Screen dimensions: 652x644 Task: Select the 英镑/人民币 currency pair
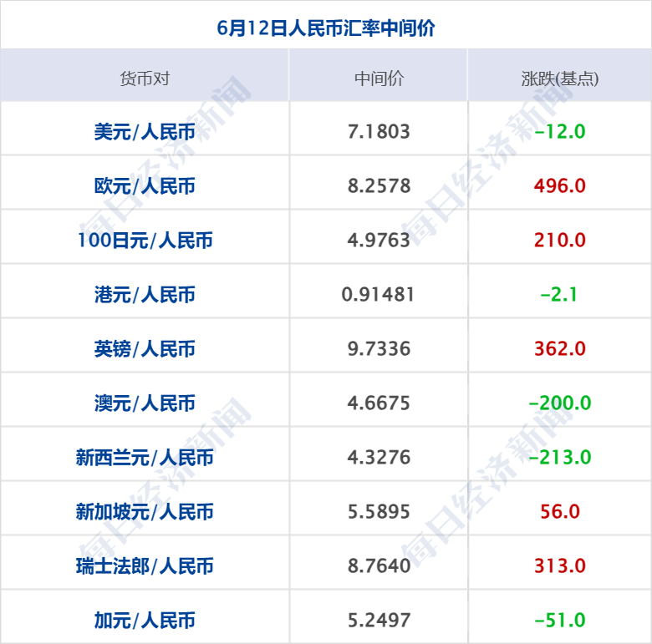pos(145,348)
